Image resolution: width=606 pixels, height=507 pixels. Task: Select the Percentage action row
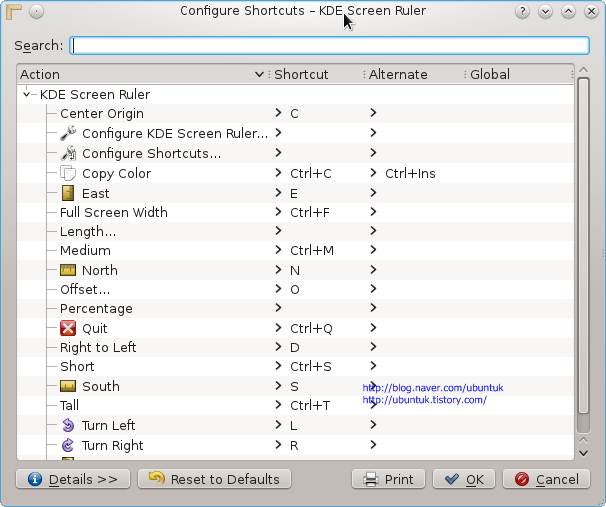[296, 308]
